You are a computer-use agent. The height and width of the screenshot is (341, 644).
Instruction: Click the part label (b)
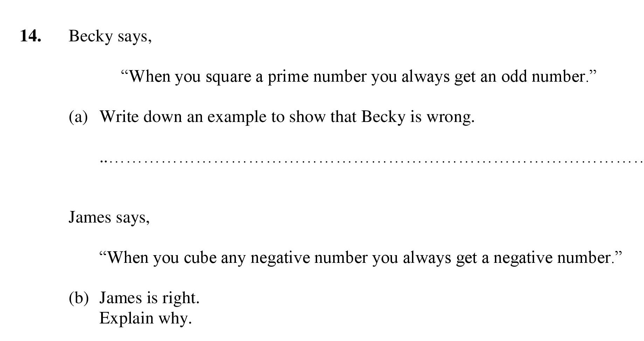tap(78, 298)
